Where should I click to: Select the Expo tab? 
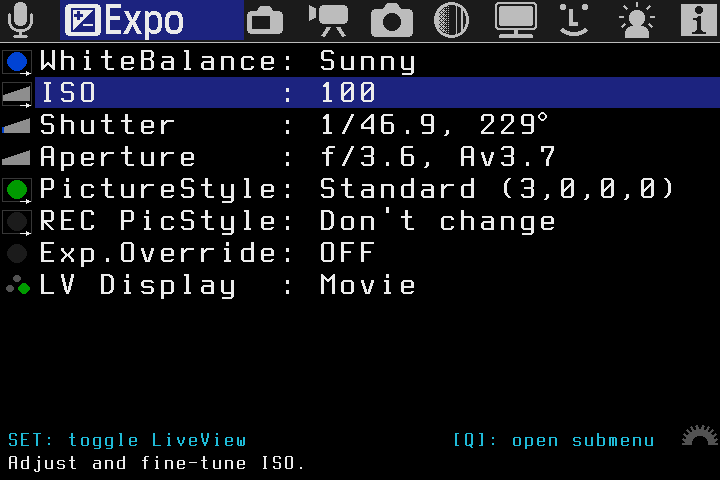(x=152, y=20)
